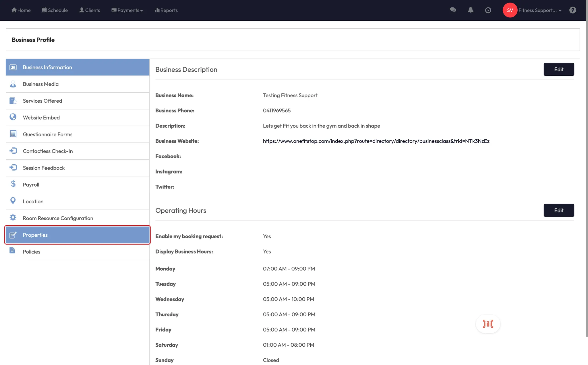588x365 pixels.
Task: Click the Room Resource Configuration gear icon
Action: click(x=13, y=218)
